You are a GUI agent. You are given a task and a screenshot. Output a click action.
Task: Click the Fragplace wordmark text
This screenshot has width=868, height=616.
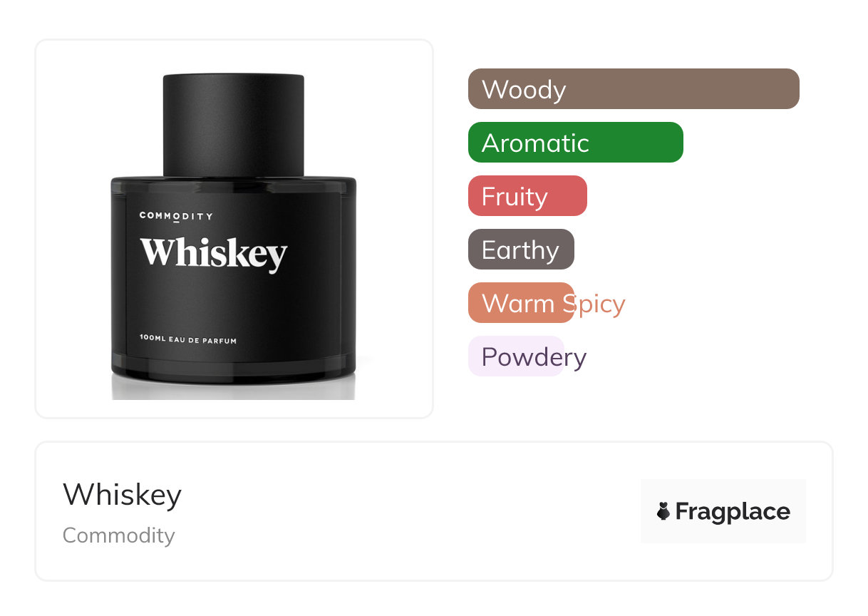click(x=733, y=512)
